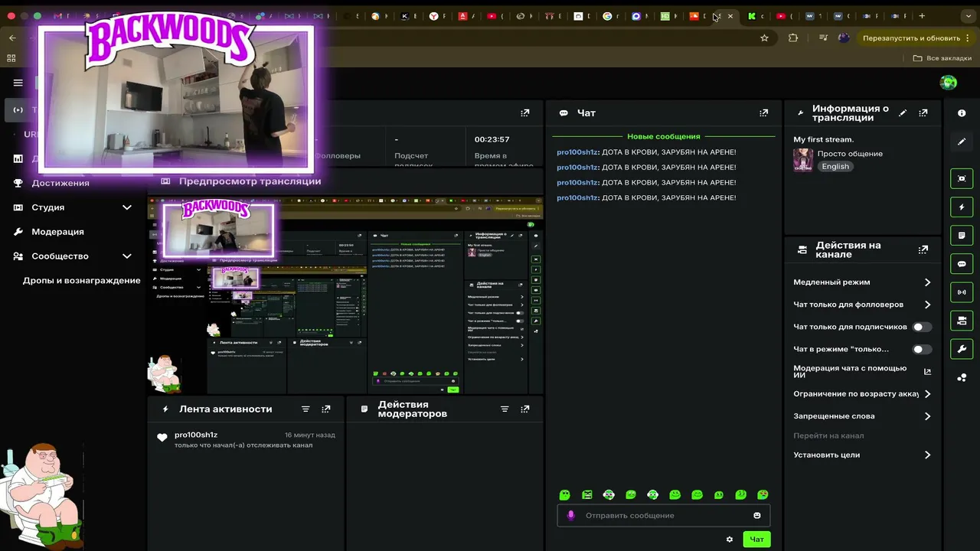Click the green Чат send button

coord(756,540)
